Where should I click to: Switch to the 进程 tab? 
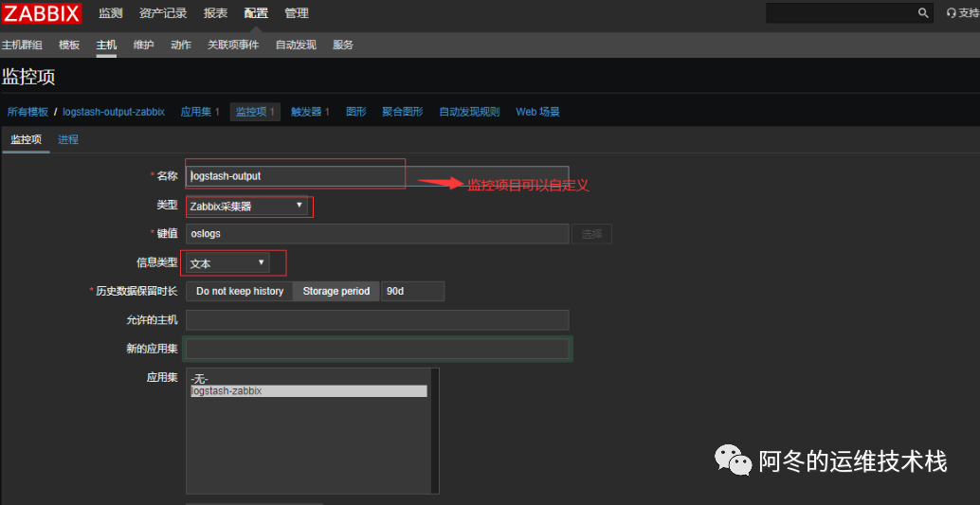point(68,139)
